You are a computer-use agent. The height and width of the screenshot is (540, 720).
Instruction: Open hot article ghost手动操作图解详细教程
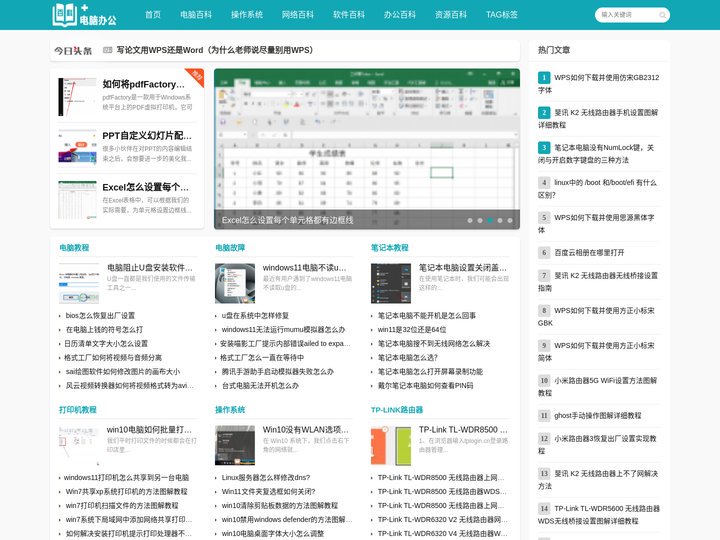597,416
